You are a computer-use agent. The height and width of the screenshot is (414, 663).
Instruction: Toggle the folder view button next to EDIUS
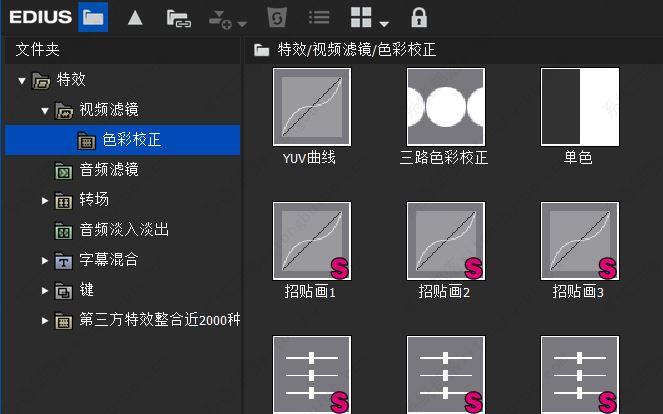click(93, 17)
